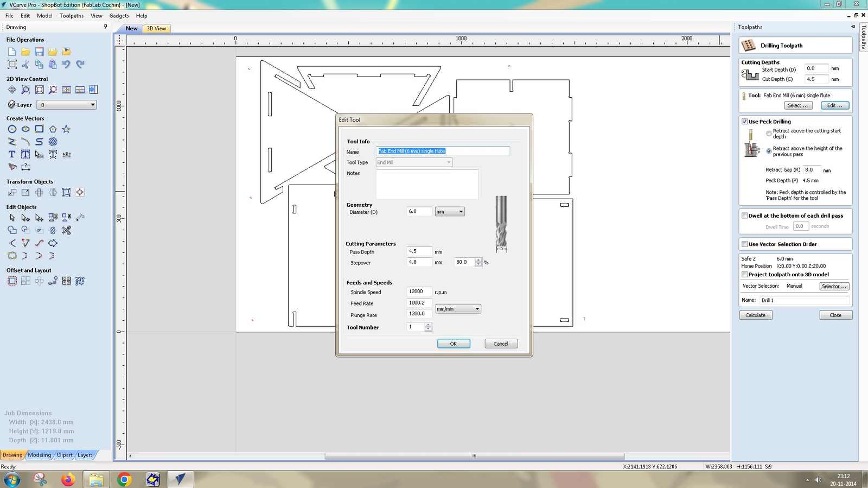Select the Draw Circle tool

[x=12, y=129]
